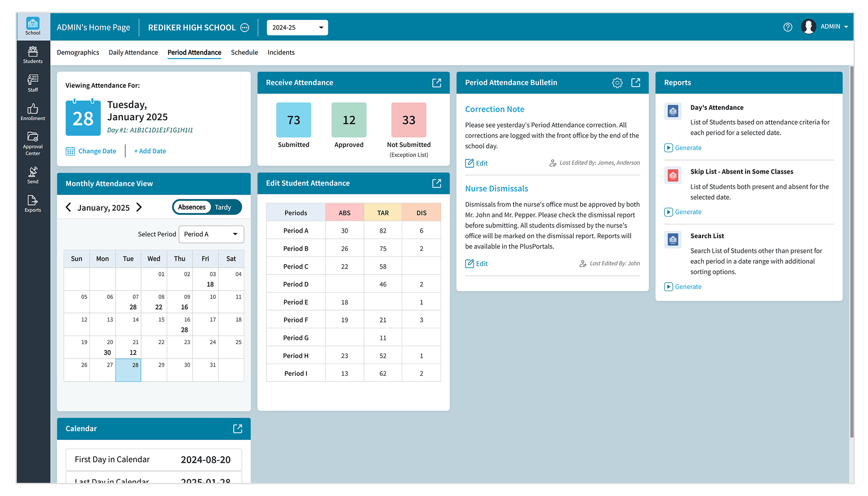
Task: Expand the Calendar panel in new view
Action: [237, 429]
